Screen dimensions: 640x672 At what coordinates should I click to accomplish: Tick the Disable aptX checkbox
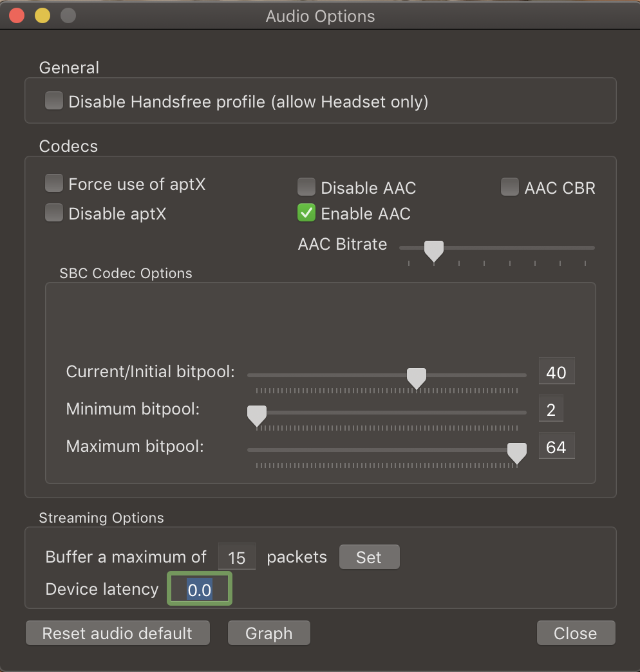(x=54, y=212)
